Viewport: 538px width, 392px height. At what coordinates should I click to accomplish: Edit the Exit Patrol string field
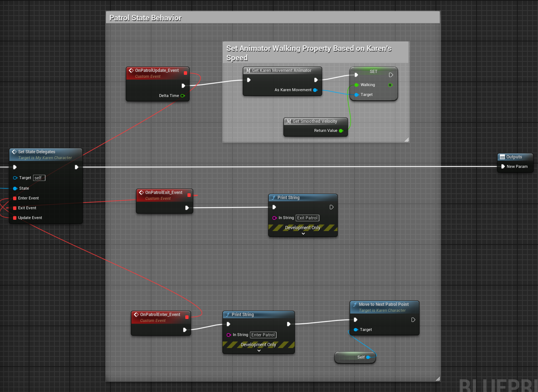[307, 218]
